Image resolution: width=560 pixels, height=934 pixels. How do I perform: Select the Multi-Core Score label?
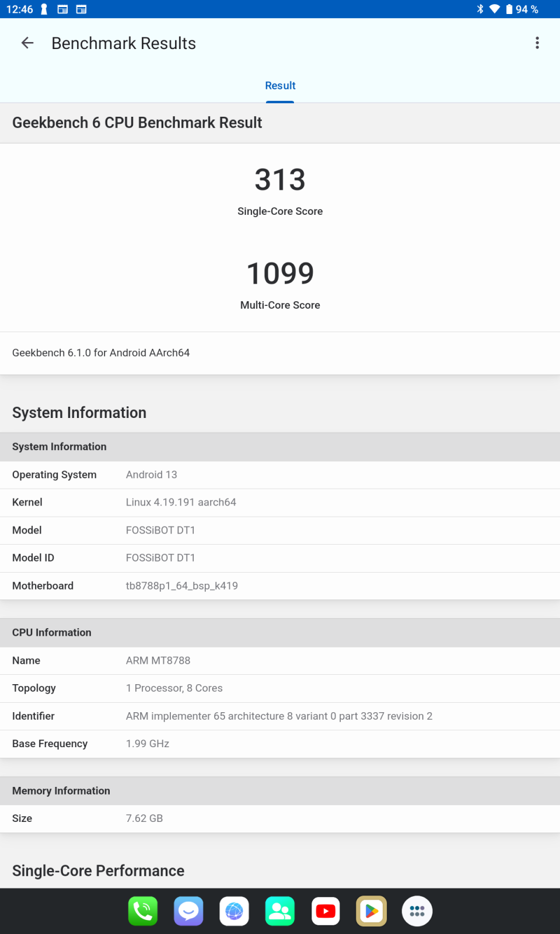[x=280, y=305]
